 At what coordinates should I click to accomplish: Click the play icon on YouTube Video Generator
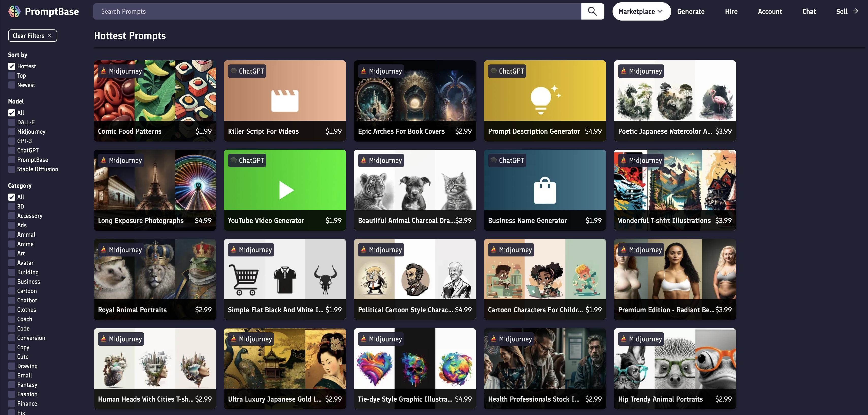286,190
